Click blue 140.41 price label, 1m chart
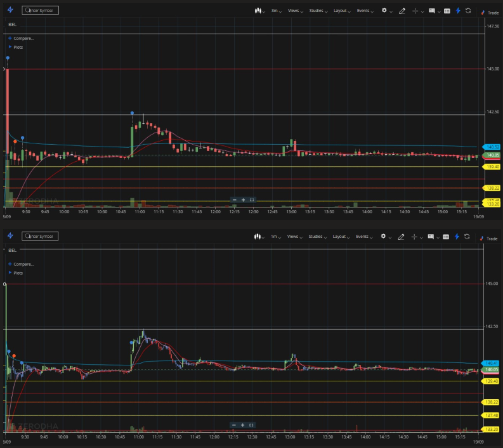The image size is (503, 448). click(x=490, y=363)
